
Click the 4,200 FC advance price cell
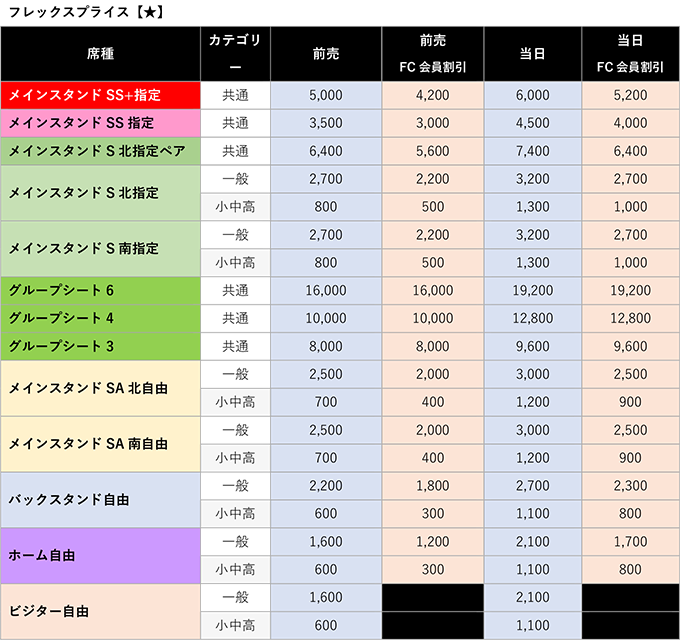(433, 95)
